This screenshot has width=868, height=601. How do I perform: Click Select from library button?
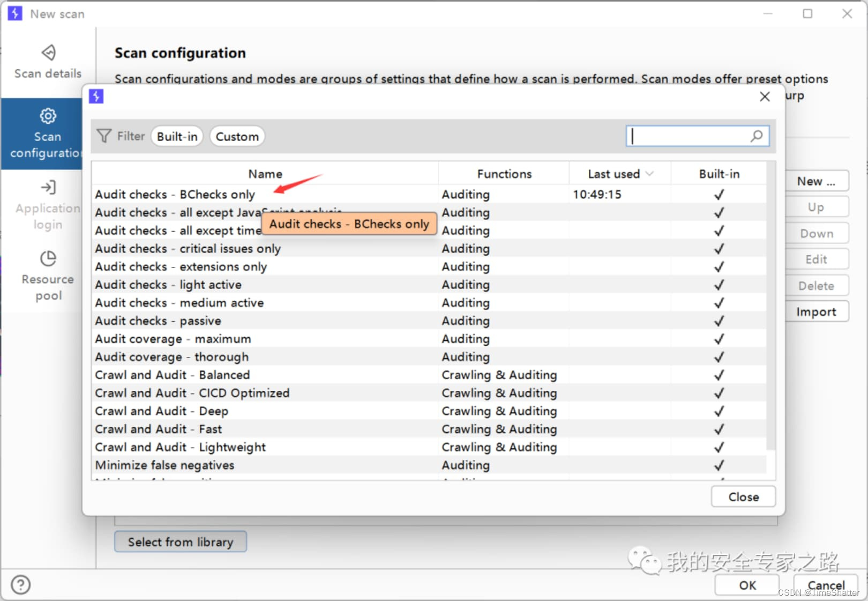(181, 541)
